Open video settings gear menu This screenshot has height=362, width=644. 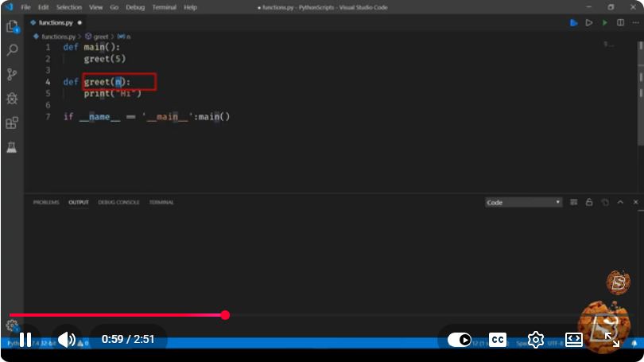click(x=536, y=340)
